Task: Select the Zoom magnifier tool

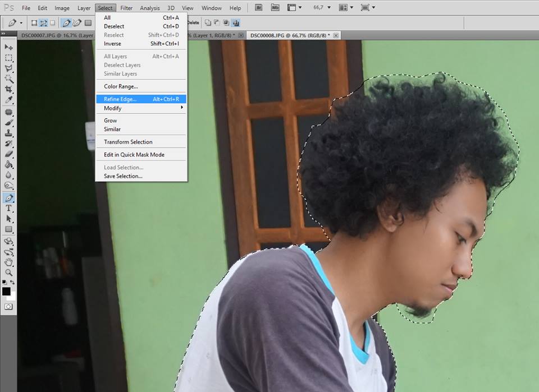Action: [9, 273]
